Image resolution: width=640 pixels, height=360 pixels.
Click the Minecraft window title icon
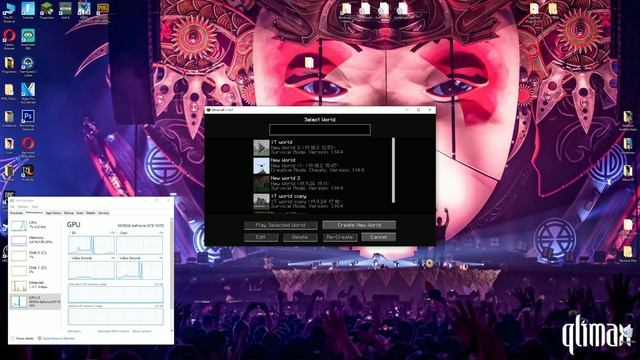[x=208, y=110]
